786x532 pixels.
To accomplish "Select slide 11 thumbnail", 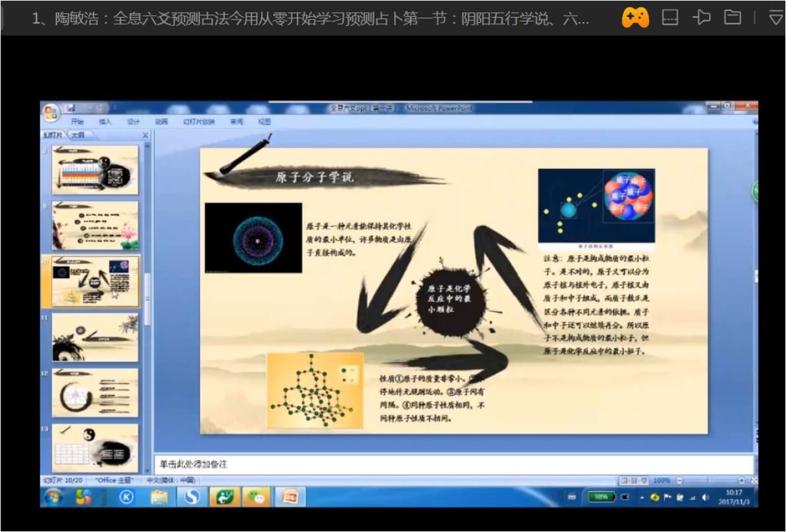I will click(x=95, y=337).
